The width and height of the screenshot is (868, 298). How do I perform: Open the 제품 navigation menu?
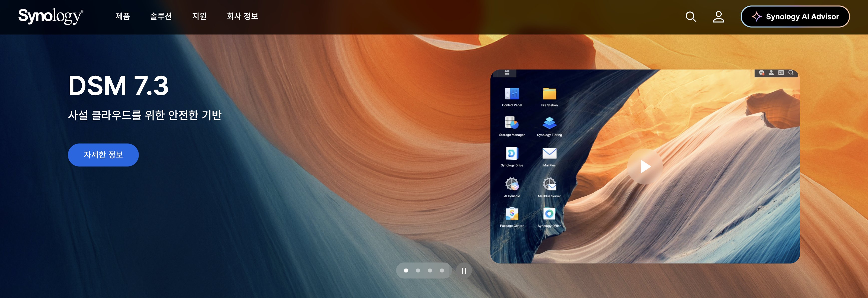[x=123, y=16]
